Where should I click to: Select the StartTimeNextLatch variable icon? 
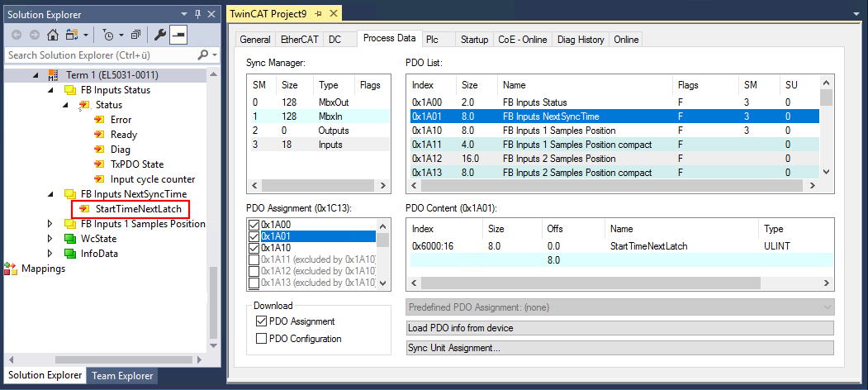click(x=84, y=209)
